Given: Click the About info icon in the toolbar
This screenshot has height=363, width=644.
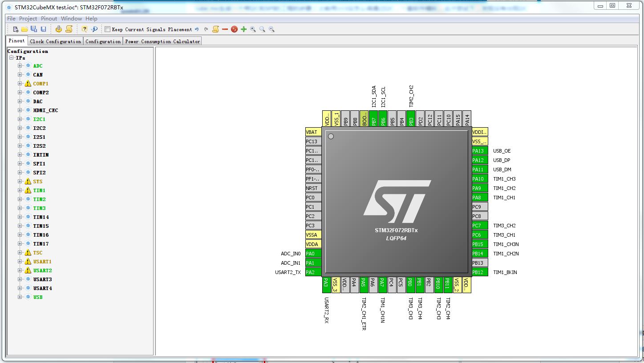Looking at the screenshot, I should [x=94, y=29].
